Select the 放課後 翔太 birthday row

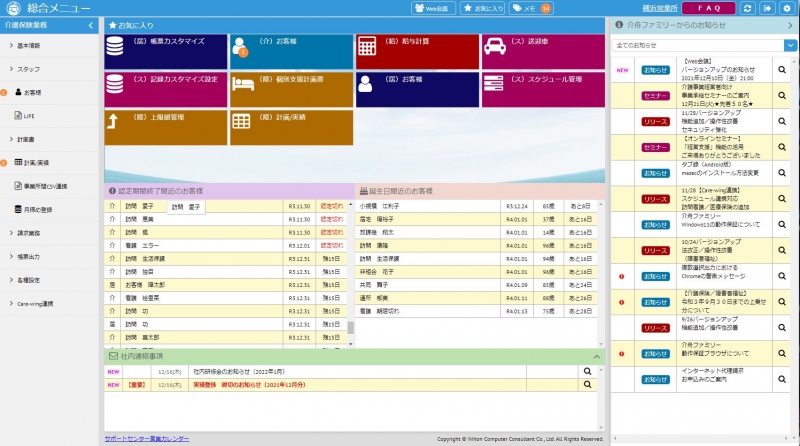(x=476, y=232)
